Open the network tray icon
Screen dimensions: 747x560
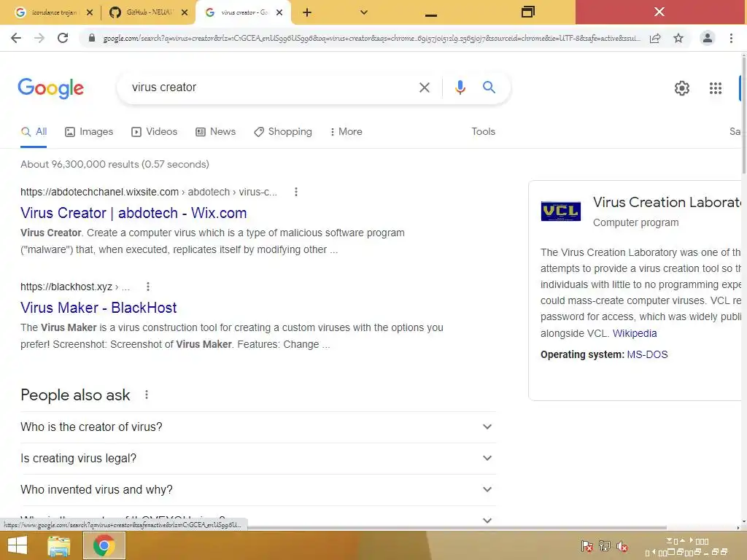605,546
